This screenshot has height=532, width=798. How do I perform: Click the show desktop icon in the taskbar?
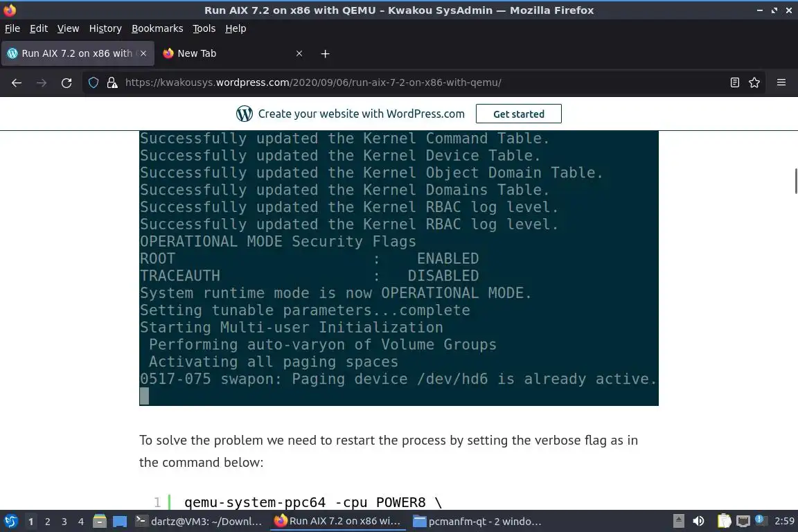120,522
